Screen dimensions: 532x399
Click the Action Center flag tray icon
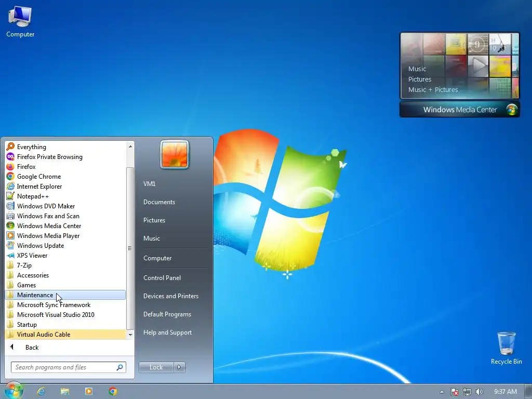(454, 392)
